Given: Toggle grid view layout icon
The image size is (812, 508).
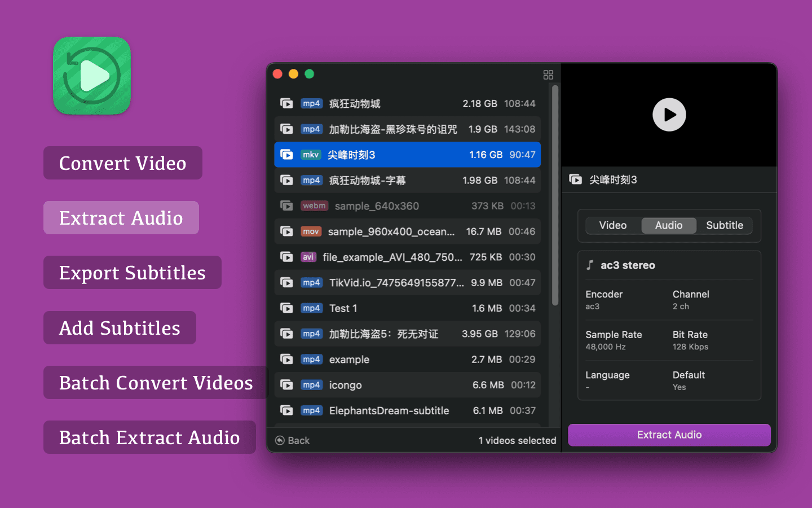Looking at the screenshot, I should (x=548, y=75).
